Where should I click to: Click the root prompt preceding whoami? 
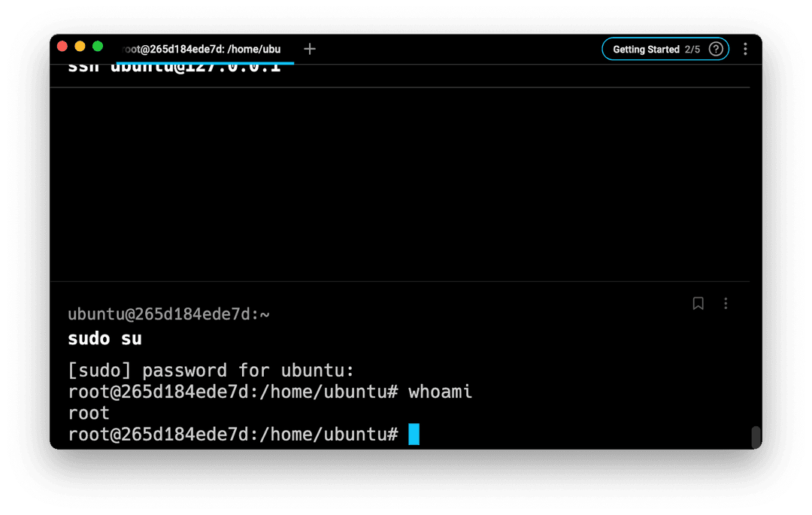232,392
